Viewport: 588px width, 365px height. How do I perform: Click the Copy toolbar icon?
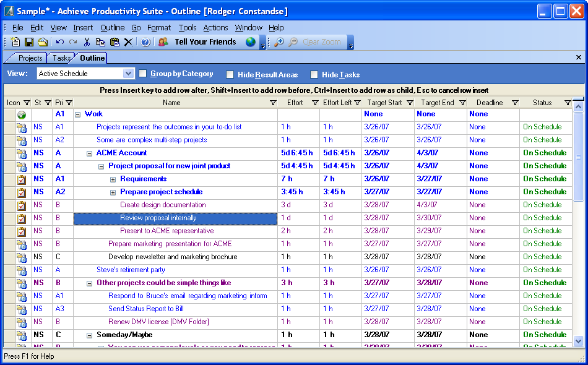(100, 42)
